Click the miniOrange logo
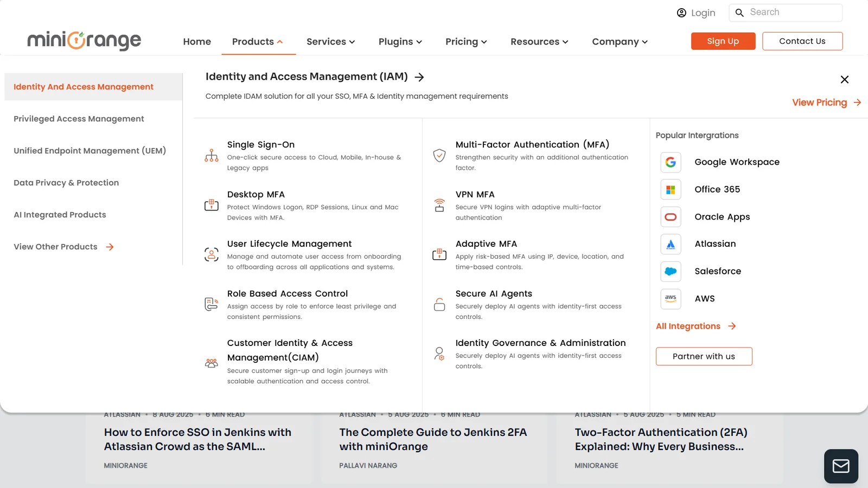Viewport: 868px width, 488px height. tap(84, 41)
